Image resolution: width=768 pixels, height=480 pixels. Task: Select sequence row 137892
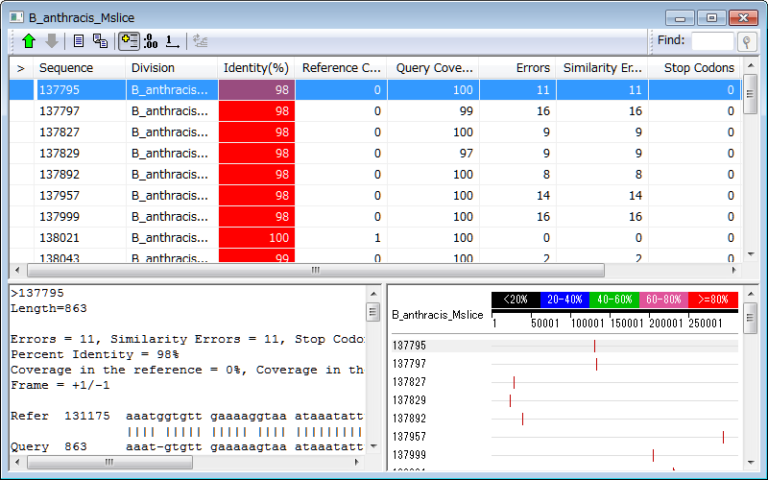[375, 174]
